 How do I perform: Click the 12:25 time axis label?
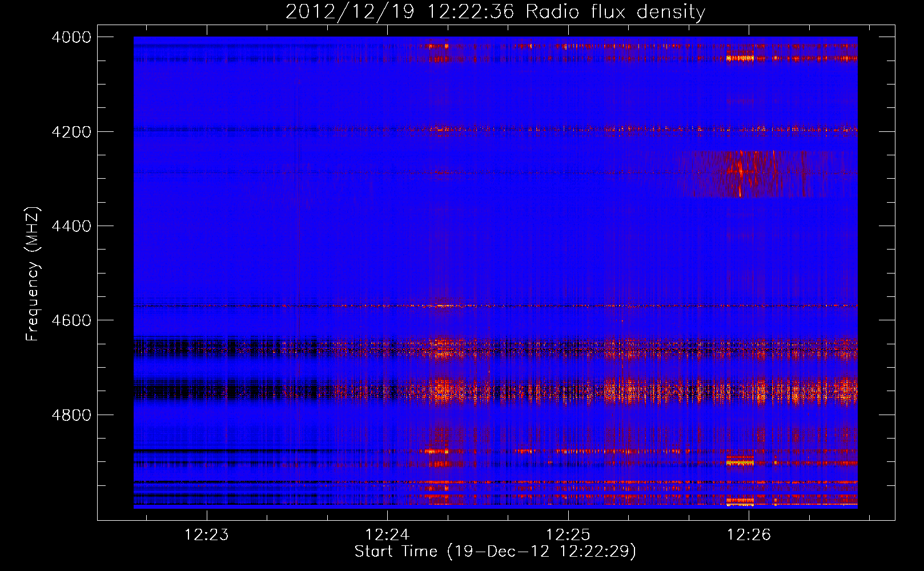(568, 534)
